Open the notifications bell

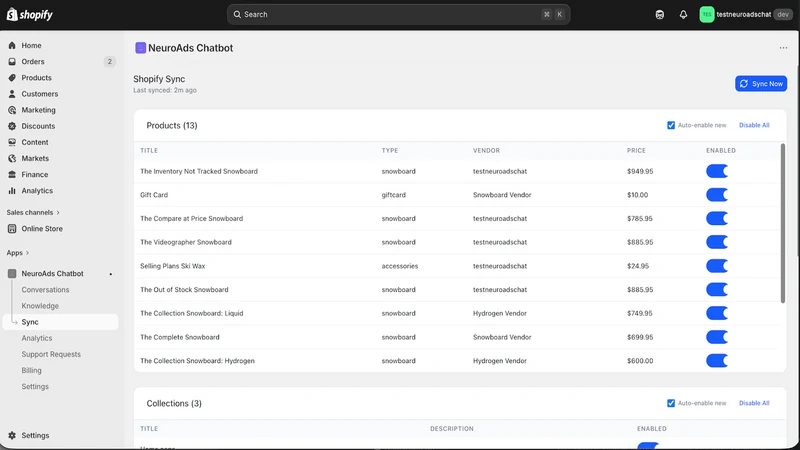click(x=683, y=14)
